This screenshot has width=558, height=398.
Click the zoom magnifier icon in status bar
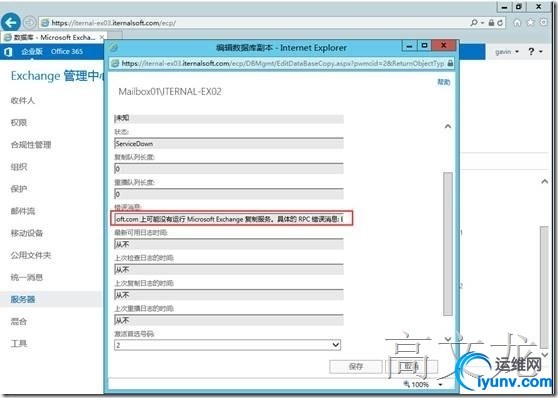407,384
